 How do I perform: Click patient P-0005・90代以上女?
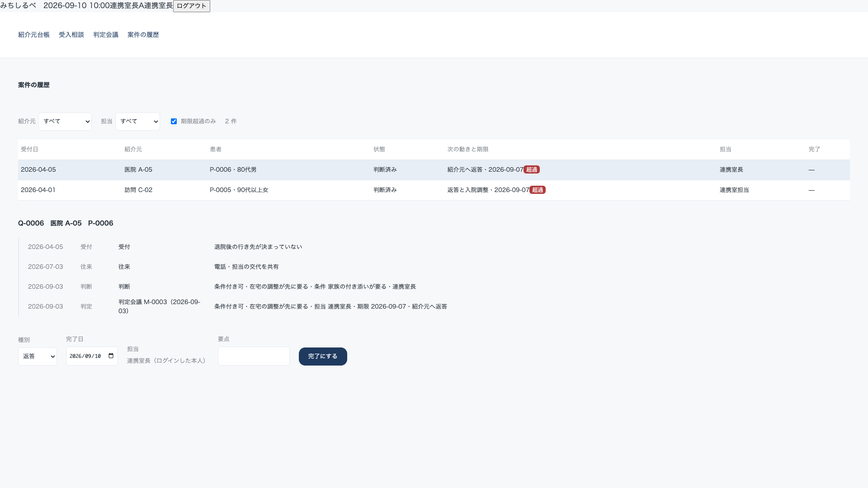pyautogui.click(x=239, y=190)
